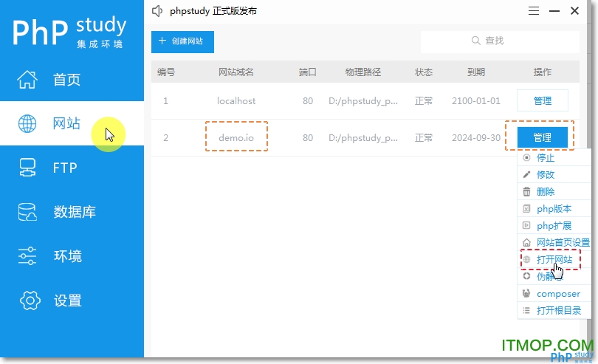Close the phpstudy window

pyautogui.click(x=574, y=10)
